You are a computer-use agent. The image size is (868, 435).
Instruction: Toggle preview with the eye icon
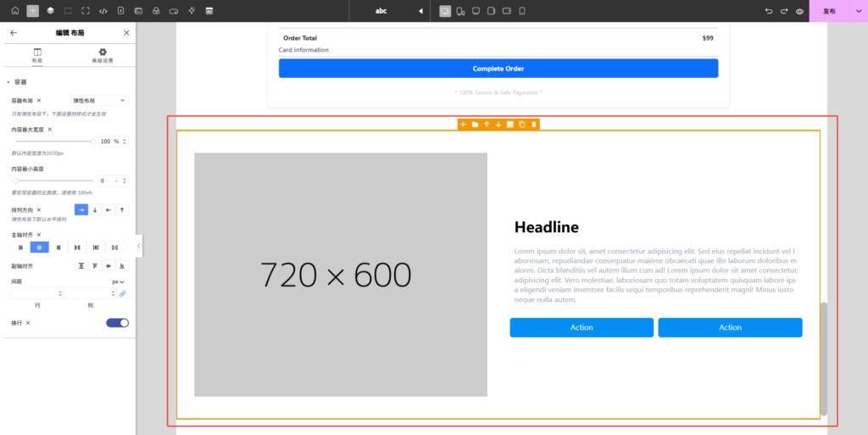799,11
